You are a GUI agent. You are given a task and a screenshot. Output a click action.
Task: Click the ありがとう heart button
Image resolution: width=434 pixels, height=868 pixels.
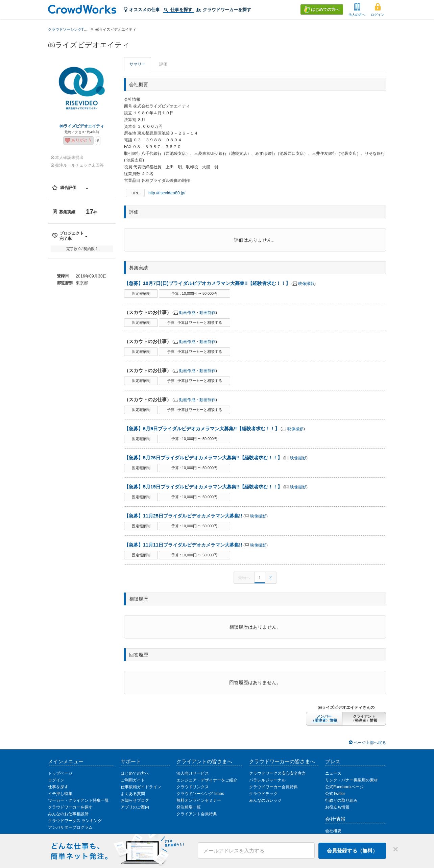[x=78, y=140]
